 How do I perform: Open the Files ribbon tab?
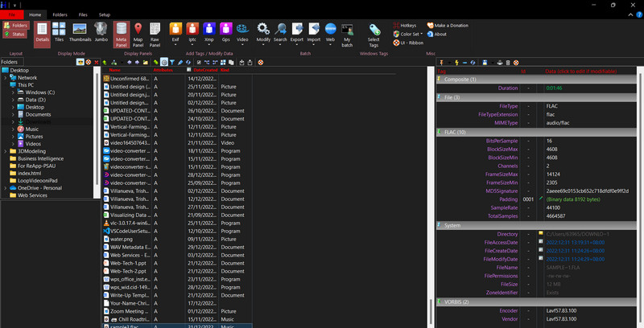[x=83, y=14]
